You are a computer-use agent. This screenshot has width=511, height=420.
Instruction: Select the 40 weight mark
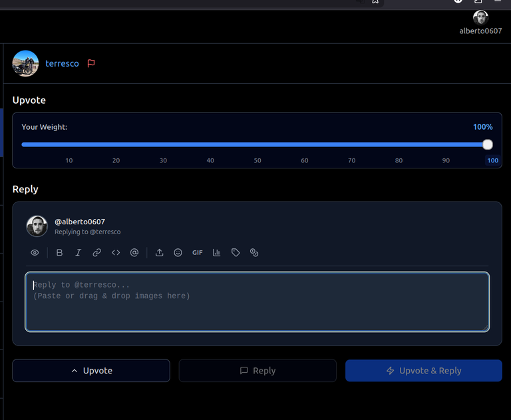click(x=210, y=160)
